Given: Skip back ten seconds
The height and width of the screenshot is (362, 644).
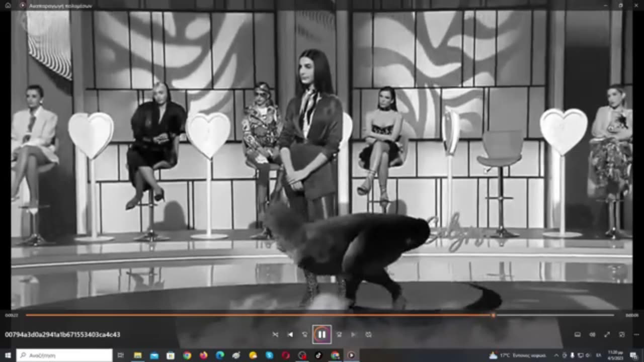Looking at the screenshot, I should pos(304,334).
